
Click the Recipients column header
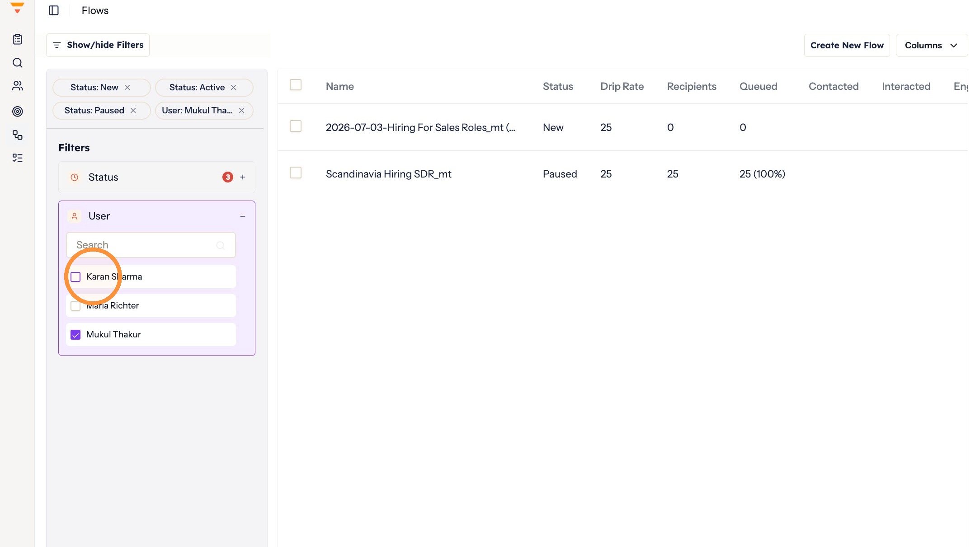[692, 86]
